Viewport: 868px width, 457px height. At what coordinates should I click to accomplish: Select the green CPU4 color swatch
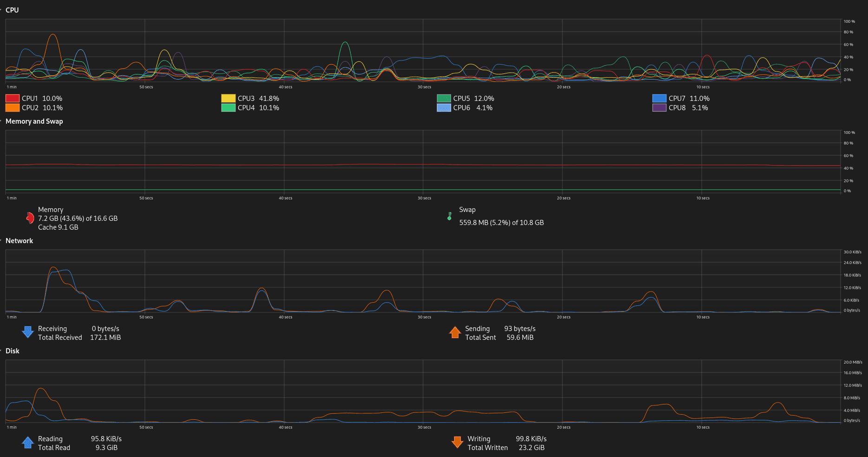click(228, 108)
